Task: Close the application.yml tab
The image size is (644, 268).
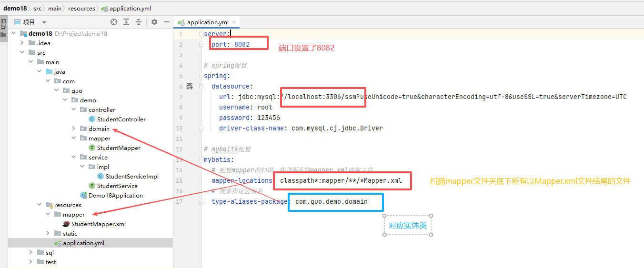Action: point(234,22)
